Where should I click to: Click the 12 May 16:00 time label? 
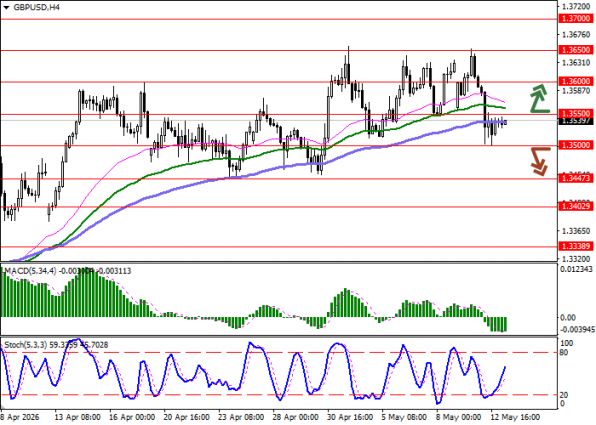[x=515, y=417]
